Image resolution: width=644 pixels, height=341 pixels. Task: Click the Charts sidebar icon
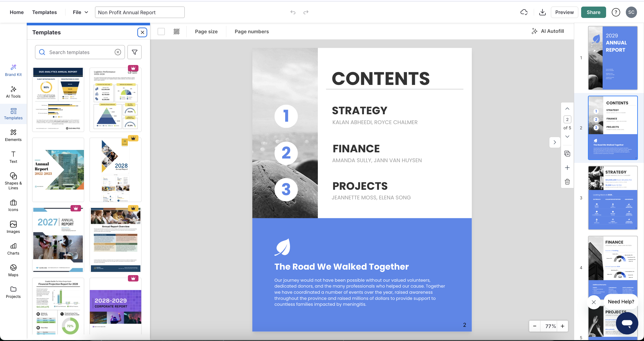[x=13, y=249]
